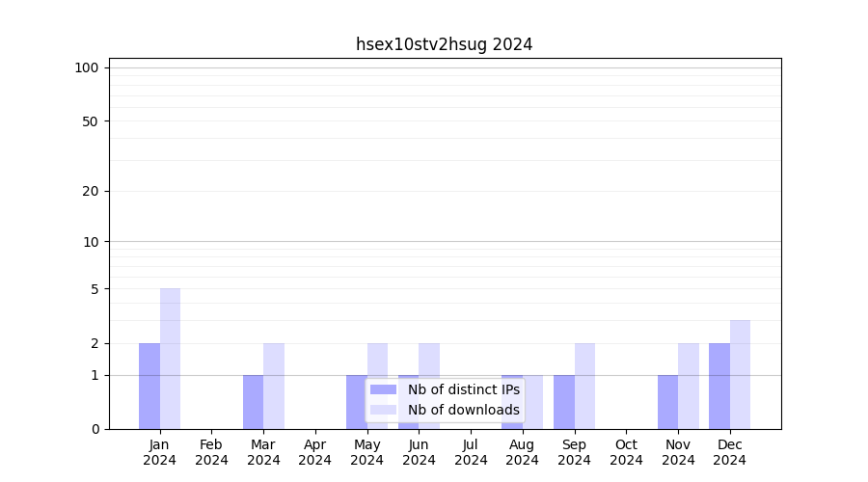This screenshot has height=482, width=868.
Task: Click the 100 tick label on y-axis
Action: 87,67
